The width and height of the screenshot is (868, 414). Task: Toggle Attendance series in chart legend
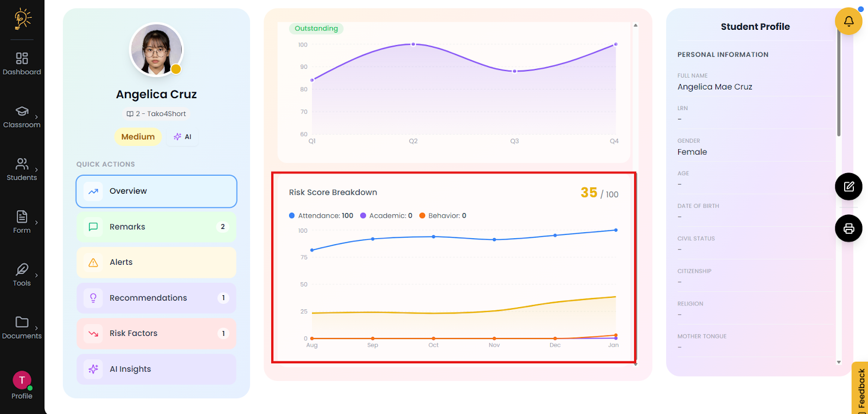321,216
